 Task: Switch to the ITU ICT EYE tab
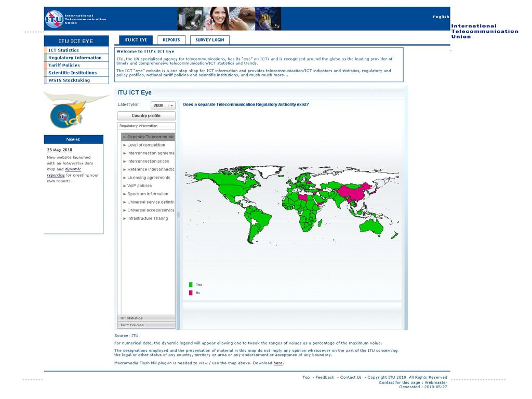(136, 40)
